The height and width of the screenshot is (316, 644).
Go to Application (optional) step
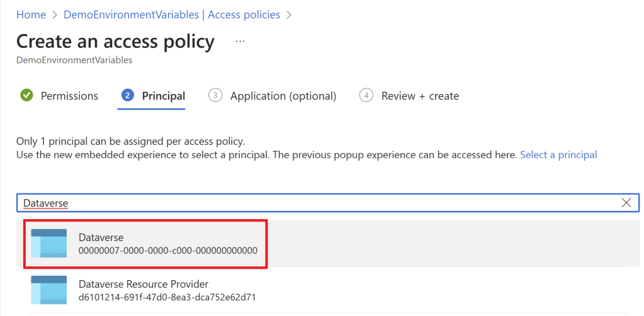pos(283,96)
